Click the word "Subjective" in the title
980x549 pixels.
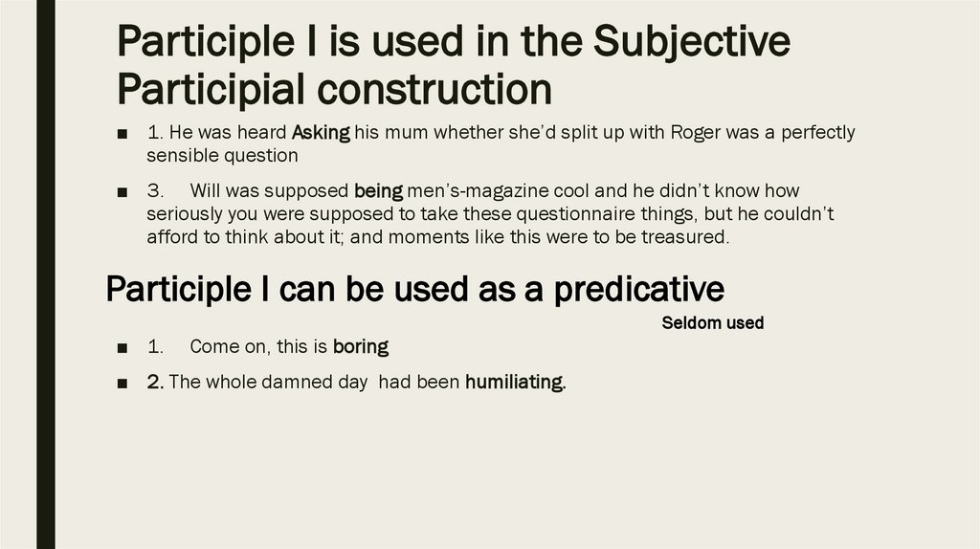692,42
